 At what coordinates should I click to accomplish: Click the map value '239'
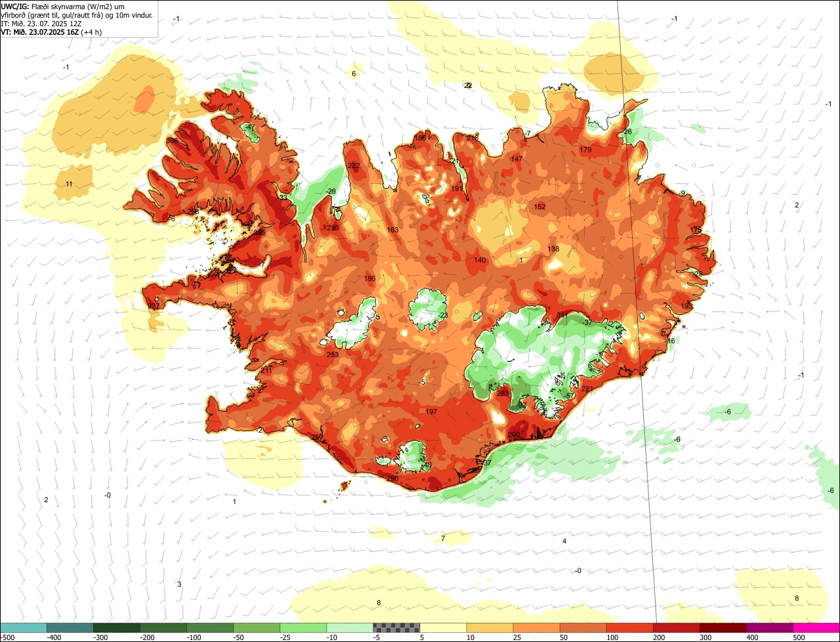click(x=333, y=228)
